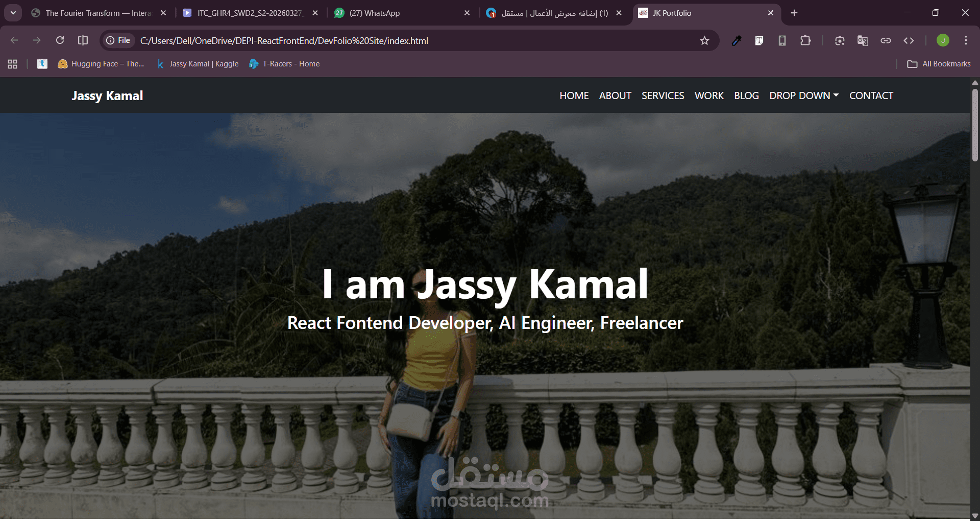This screenshot has height=521, width=980.
Task: Expand the DROP DOWN nav menu
Action: point(804,96)
